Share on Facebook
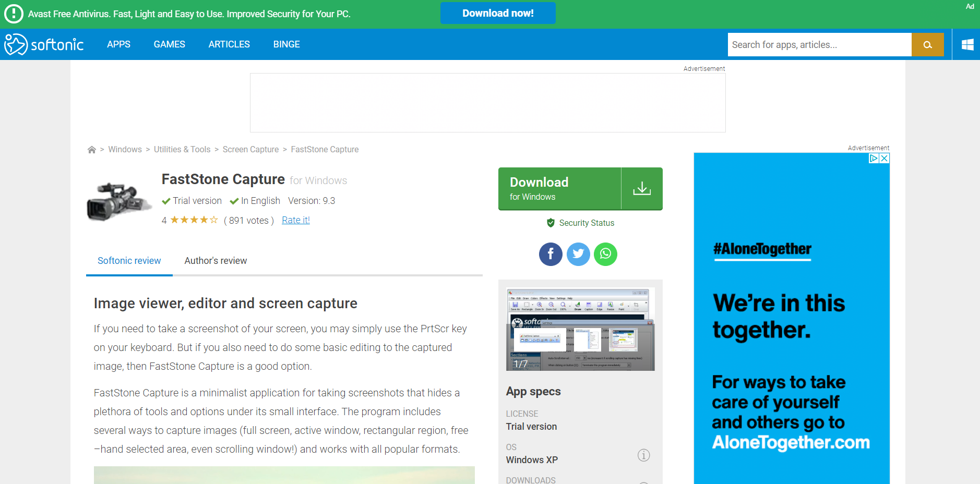 click(x=551, y=254)
